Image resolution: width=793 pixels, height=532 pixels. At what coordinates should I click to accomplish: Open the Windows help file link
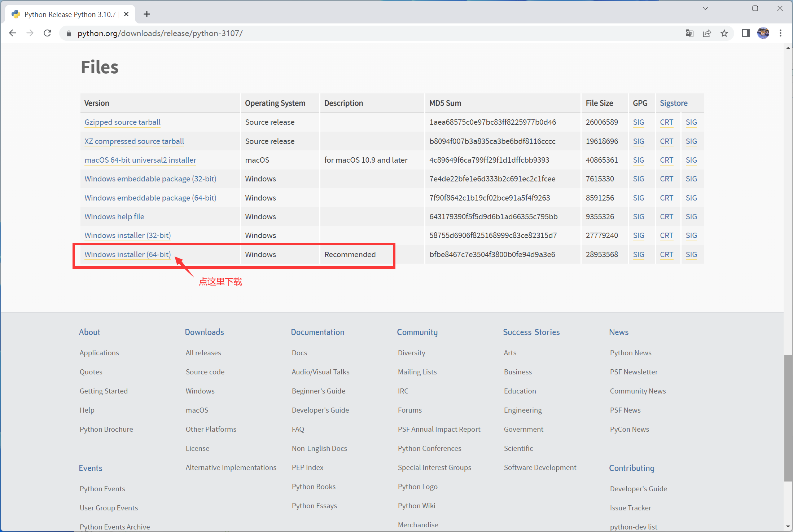tap(114, 216)
